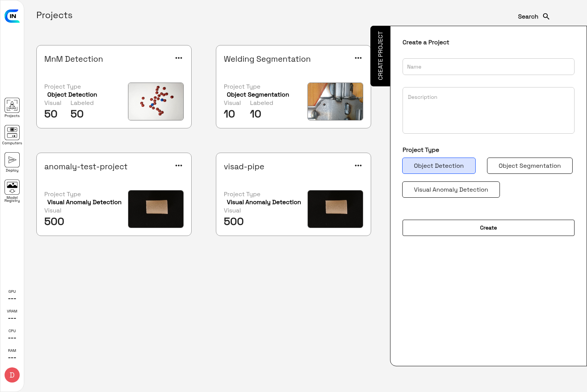The width and height of the screenshot is (587, 392).
Task: Collapse the Create Project side panel
Action: (380, 56)
